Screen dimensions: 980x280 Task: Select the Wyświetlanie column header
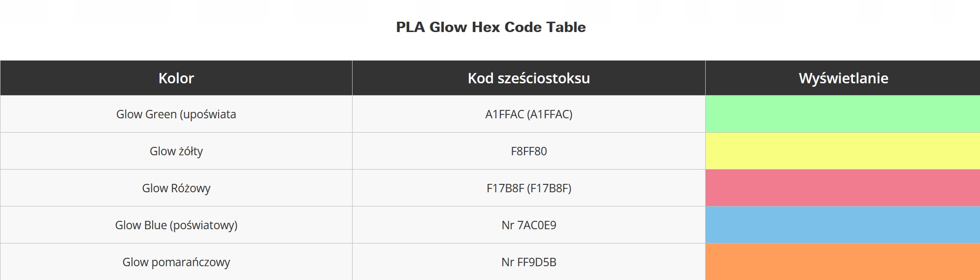pyautogui.click(x=843, y=78)
